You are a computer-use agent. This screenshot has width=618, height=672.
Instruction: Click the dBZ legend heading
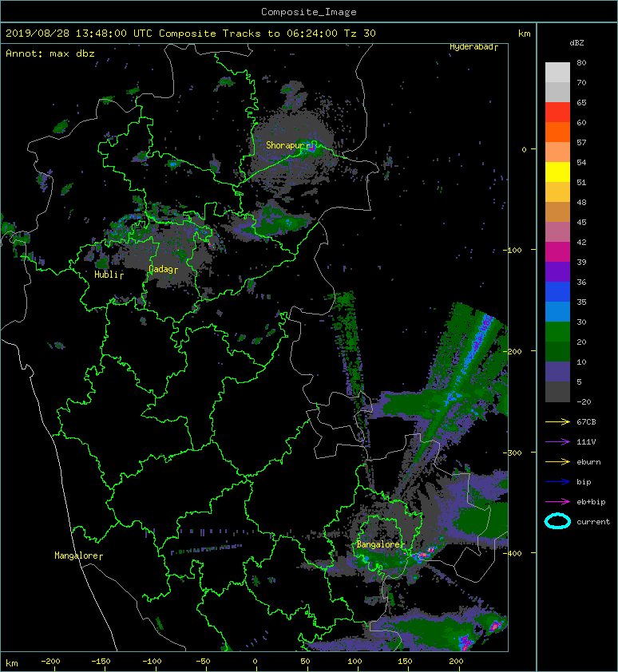tap(576, 43)
